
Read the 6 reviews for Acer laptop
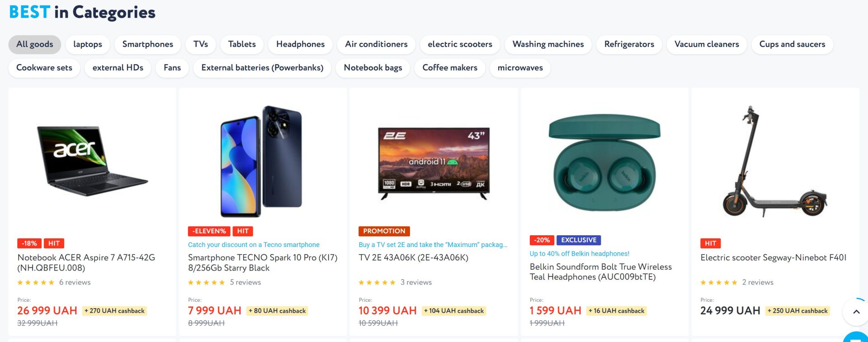[x=75, y=282]
